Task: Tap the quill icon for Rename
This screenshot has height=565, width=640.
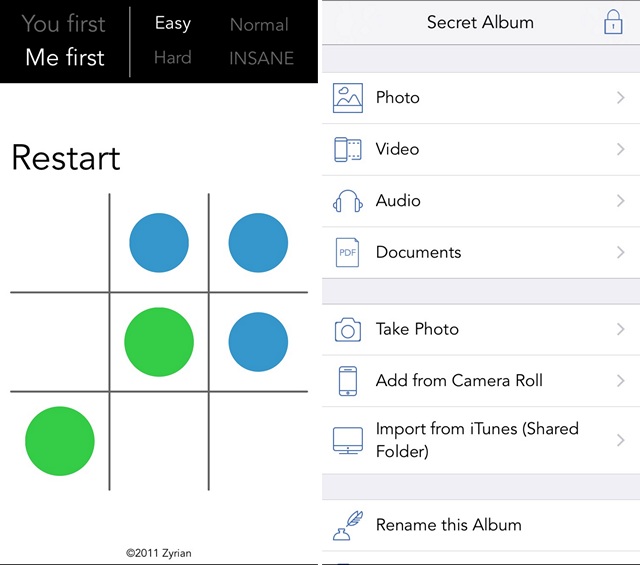Action: click(x=347, y=525)
